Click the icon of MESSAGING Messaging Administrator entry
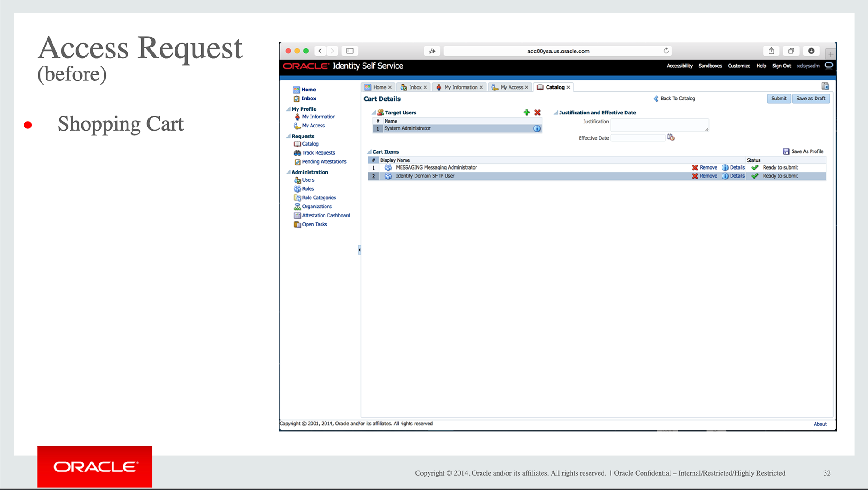This screenshot has width=868, height=490. (x=388, y=168)
